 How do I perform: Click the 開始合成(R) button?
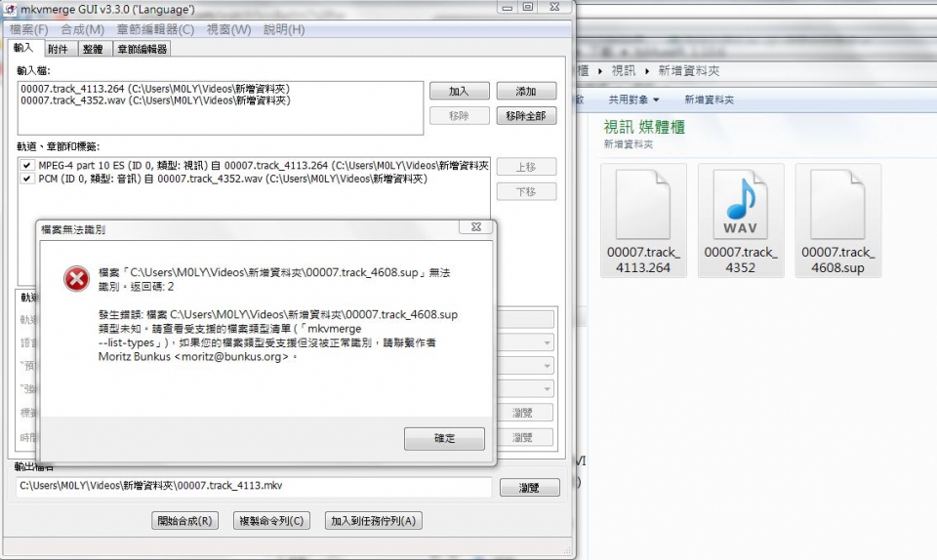(x=184, y=521)
